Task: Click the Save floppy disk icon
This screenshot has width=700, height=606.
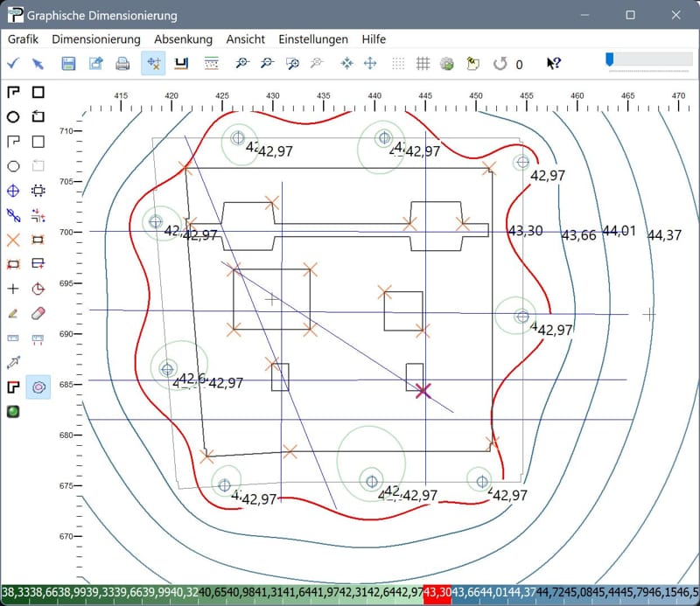Action: [68, 64]
